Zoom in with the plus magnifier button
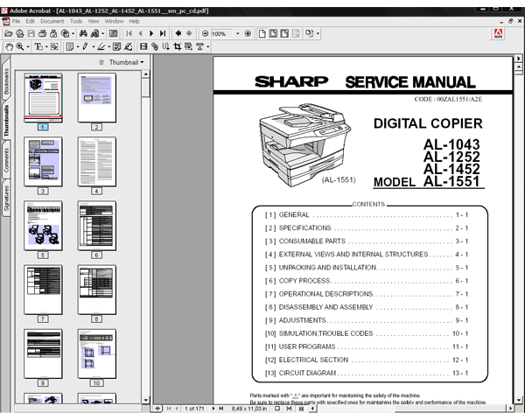This screenshot has width=525, height=420. tap(248, 33)
